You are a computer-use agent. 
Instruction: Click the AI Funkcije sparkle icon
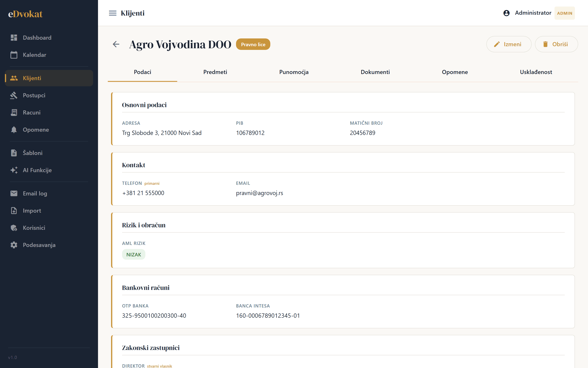coord(14,170)
